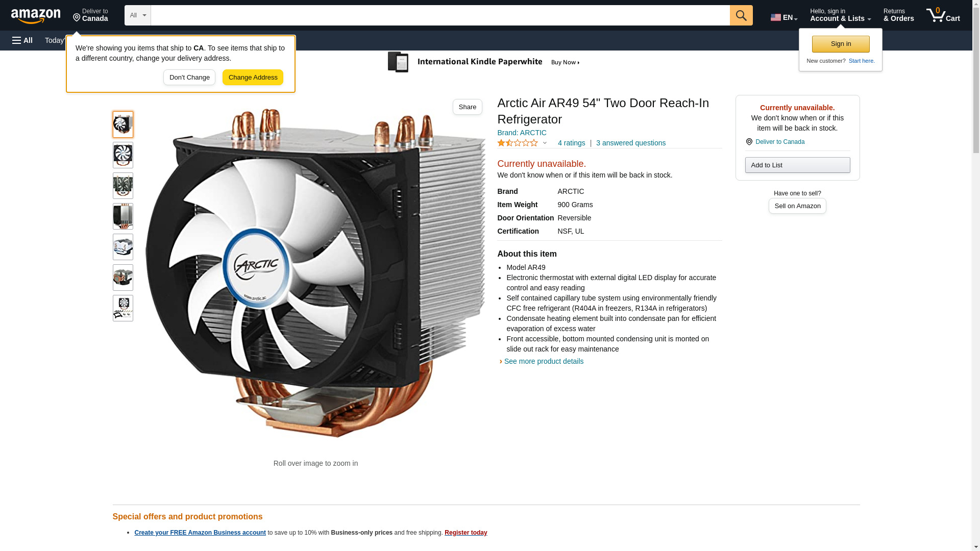Click the star rating icons
This screenshot has height=551, width=980.
pyautogui.click(x=518, y=143)
